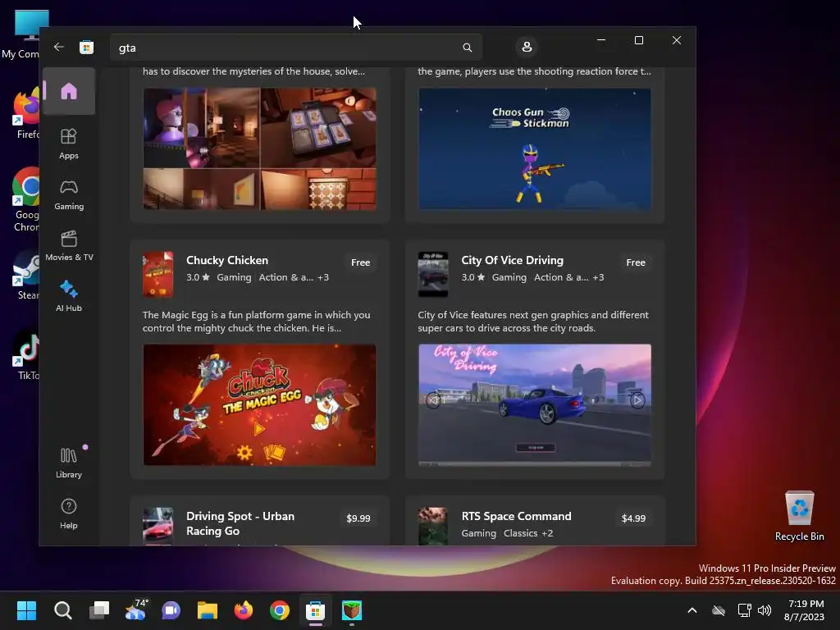Open the RTS Space Command title
This screenshot has height=630, width=840.
pos(517,517)
